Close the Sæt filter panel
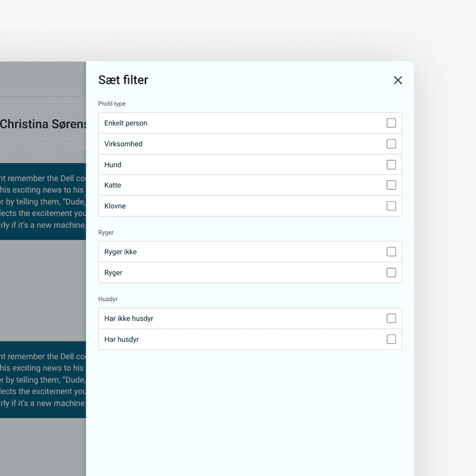Image resolution: width=476 pixels, height=476 pixels. (398, 80)
